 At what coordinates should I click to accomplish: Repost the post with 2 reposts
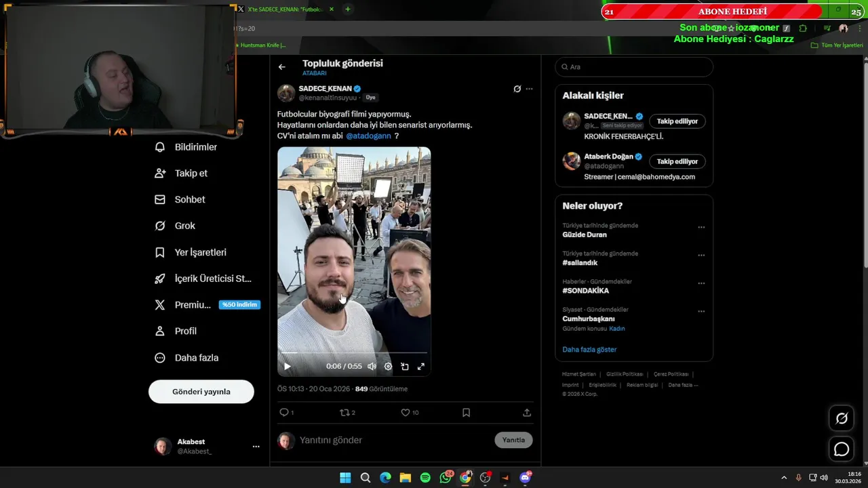click(347, 412)
